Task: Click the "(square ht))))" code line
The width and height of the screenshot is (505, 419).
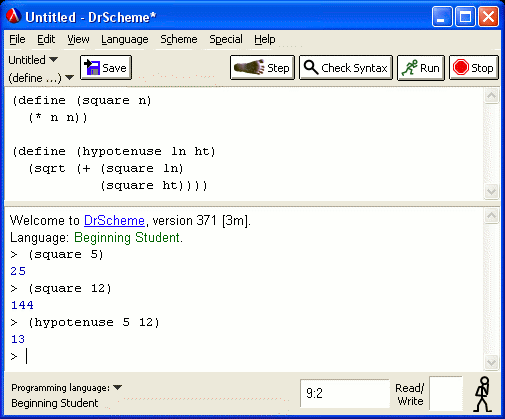Action: click(154, 185)
